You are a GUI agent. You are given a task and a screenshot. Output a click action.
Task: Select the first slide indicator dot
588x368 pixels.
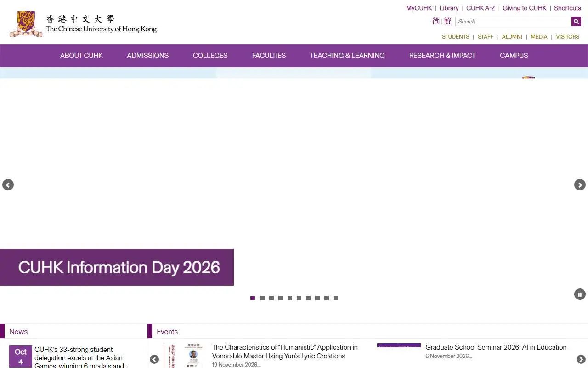point(253,298)
